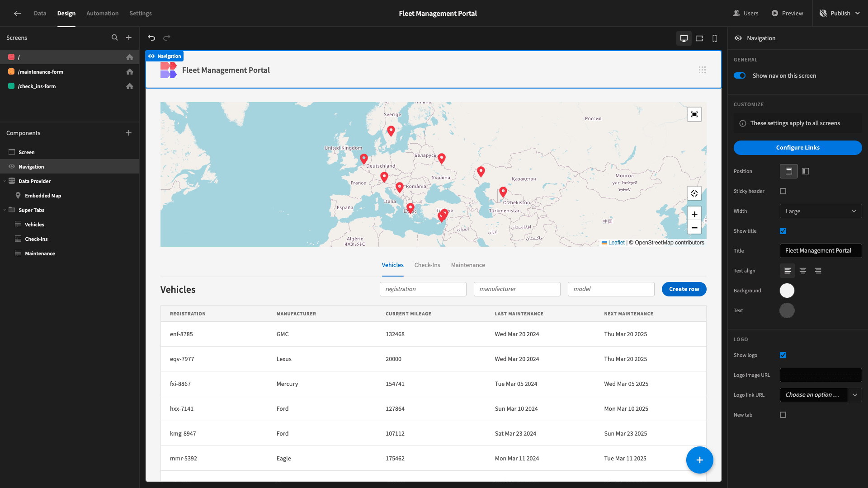Switch to desktop preview size
Viewport: 868px width, 488px height.
pyautogui.click(x=684, y=38)
